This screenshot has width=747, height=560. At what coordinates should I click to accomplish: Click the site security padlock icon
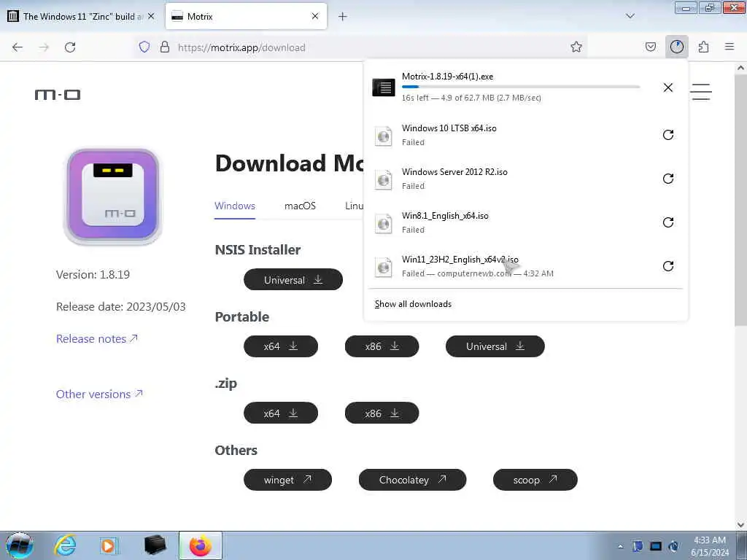(x=165, y=47)
